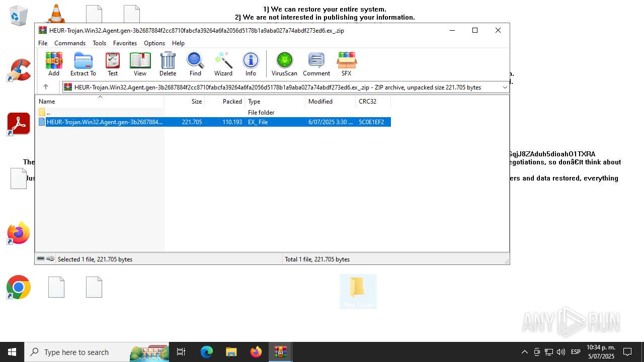Image resolution: width=644 pixels, height=362 pixels.
Task: Expand the archive path dropdown
Action: pyautogui.click(x=505, y=87)
